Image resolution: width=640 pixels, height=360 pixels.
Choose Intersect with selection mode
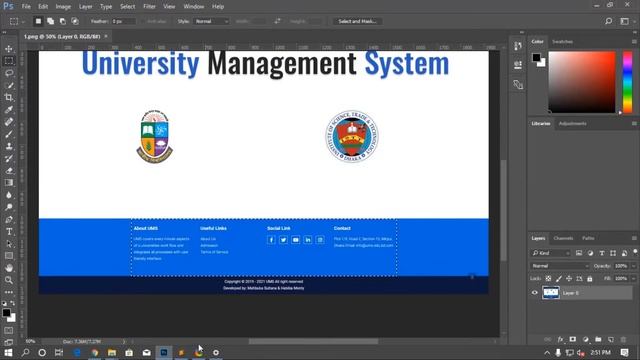coord(75,21)
